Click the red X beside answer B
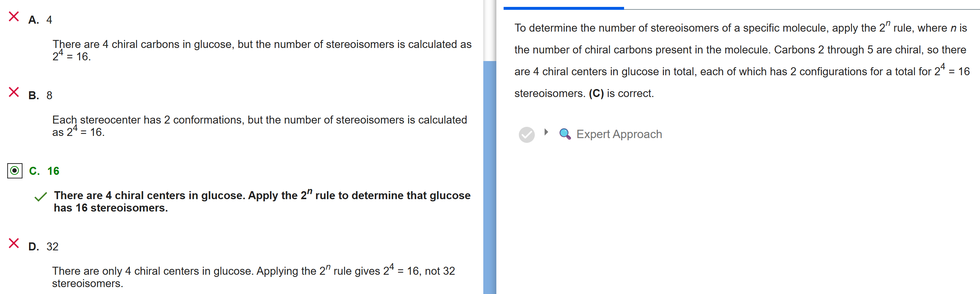This screenshot has width=980, height=294. coord(14,92)
